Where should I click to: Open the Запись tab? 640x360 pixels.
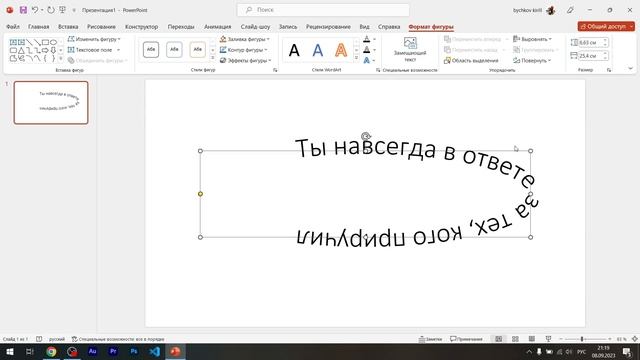288,27
